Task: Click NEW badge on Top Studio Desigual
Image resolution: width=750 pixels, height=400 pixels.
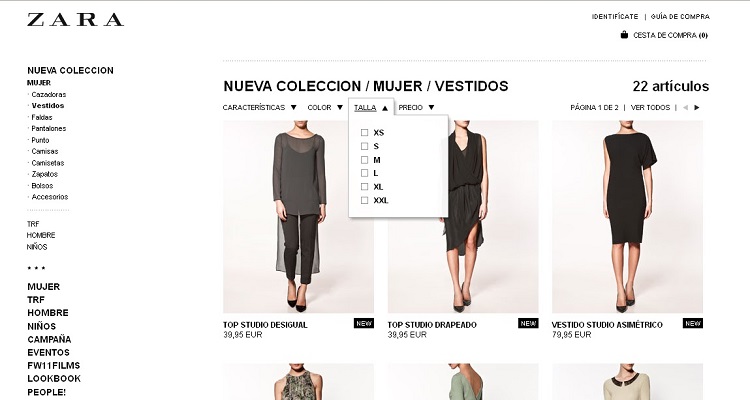Action: tap(364, 323)
